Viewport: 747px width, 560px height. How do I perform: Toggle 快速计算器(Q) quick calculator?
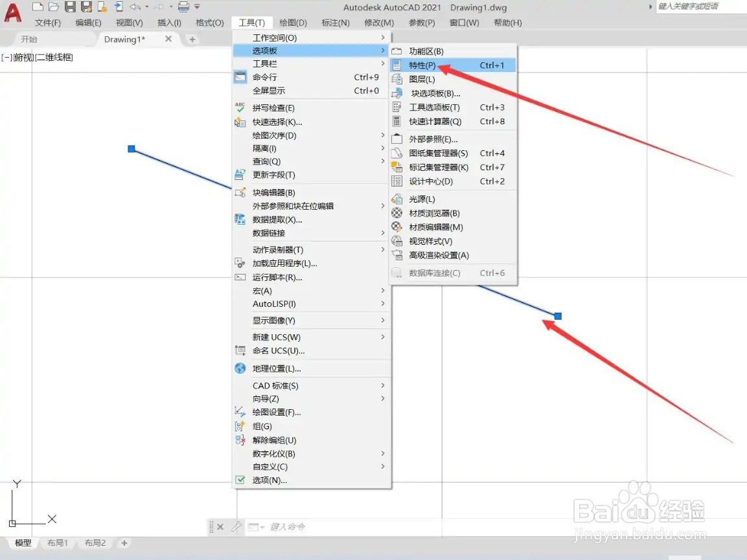[x=453, y=122]
